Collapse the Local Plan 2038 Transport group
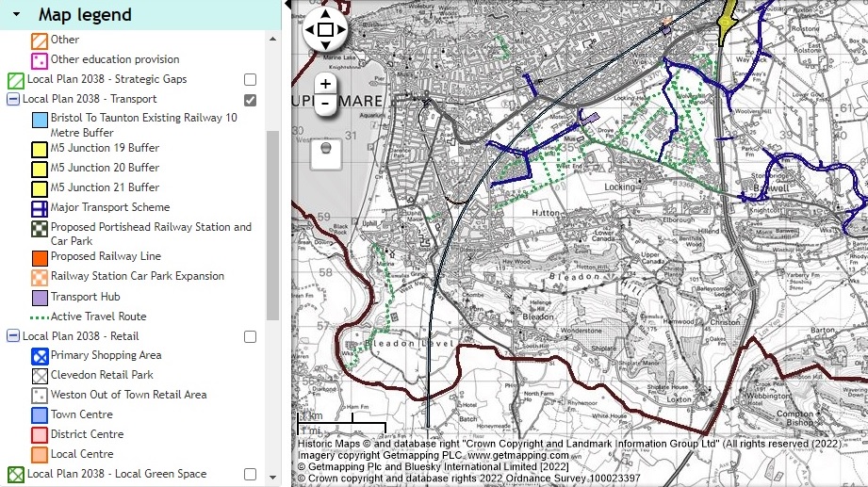The width and height of the screenshot is (868, 487). [13, 100]
